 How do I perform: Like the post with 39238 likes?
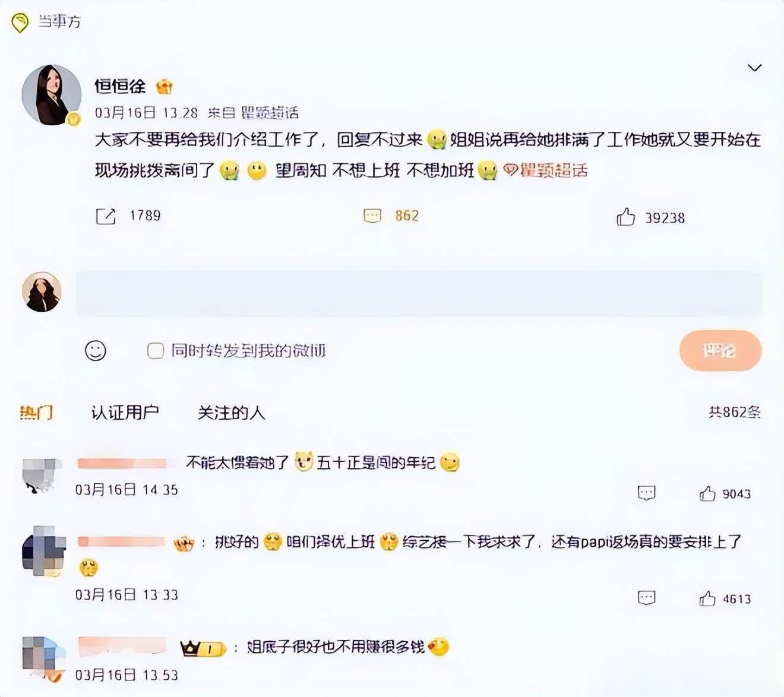(x=625, y=217)
